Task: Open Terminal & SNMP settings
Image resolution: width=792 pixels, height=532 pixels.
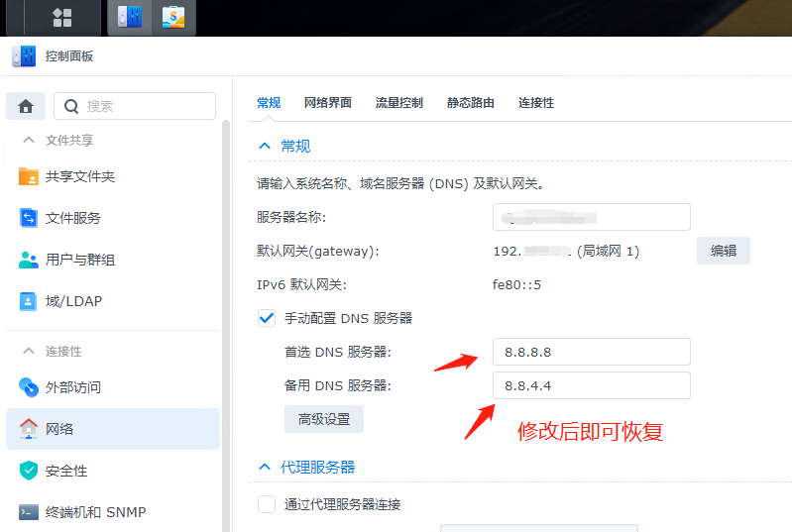Action: [x=95, y=512]
